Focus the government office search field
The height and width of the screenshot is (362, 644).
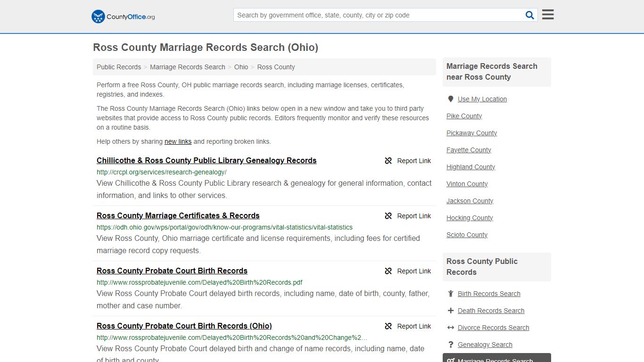pos(379,15)
